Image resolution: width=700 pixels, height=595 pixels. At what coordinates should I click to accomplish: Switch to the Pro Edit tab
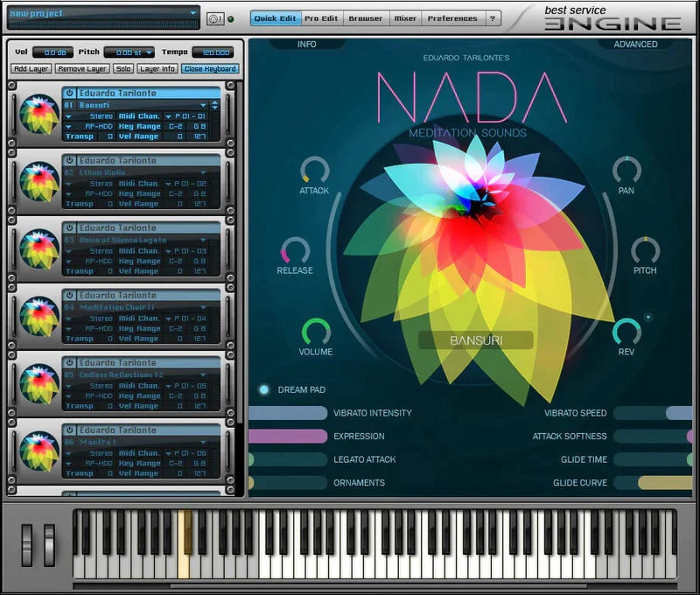pos(321,18)
